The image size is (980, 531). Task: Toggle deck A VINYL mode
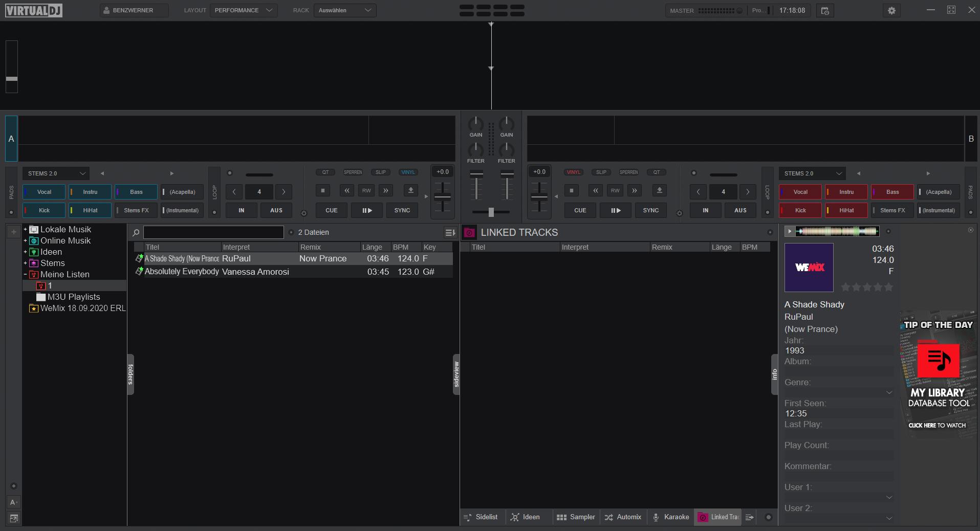pyautogui.click(x=408, y=172)
